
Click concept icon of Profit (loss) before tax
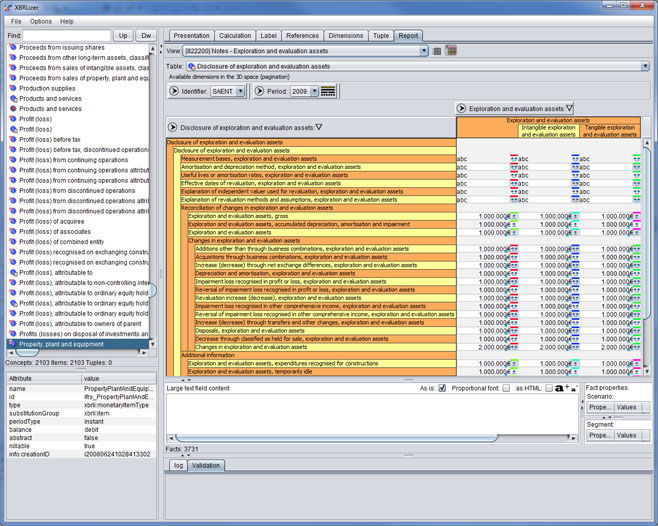[13, 139]
